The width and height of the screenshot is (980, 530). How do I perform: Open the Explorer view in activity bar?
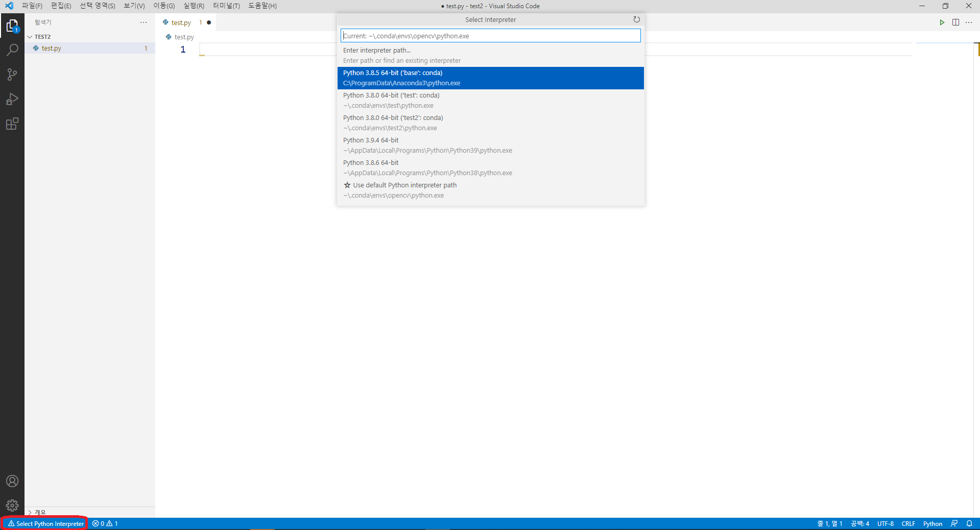click(x=12, y=25)
